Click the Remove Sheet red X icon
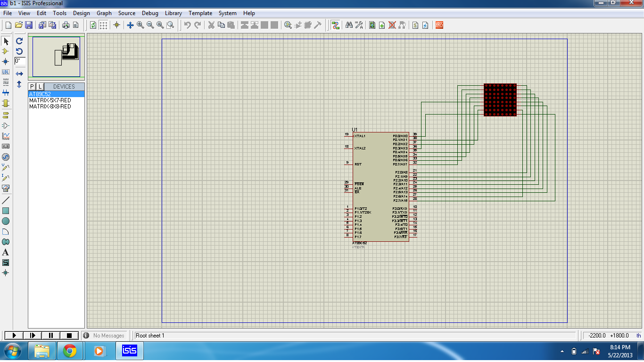The height and width of the screenshot is (362, 644). click(x=392, y=25)
